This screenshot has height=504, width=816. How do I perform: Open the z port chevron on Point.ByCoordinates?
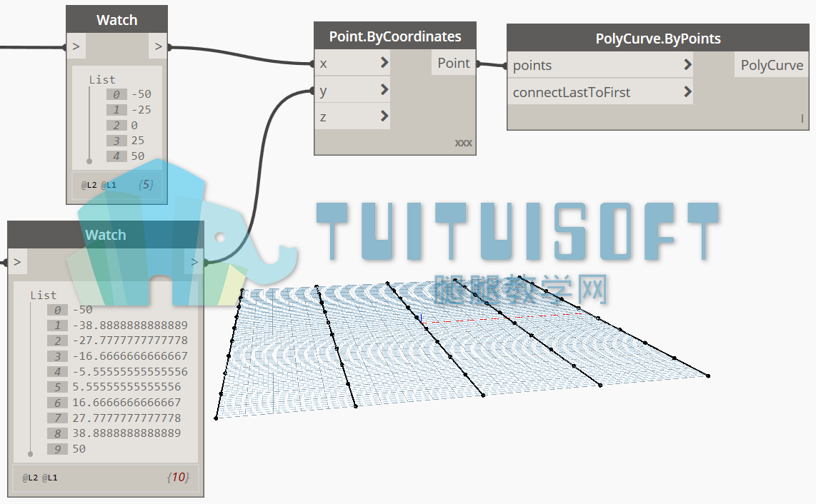coord(384,116)
